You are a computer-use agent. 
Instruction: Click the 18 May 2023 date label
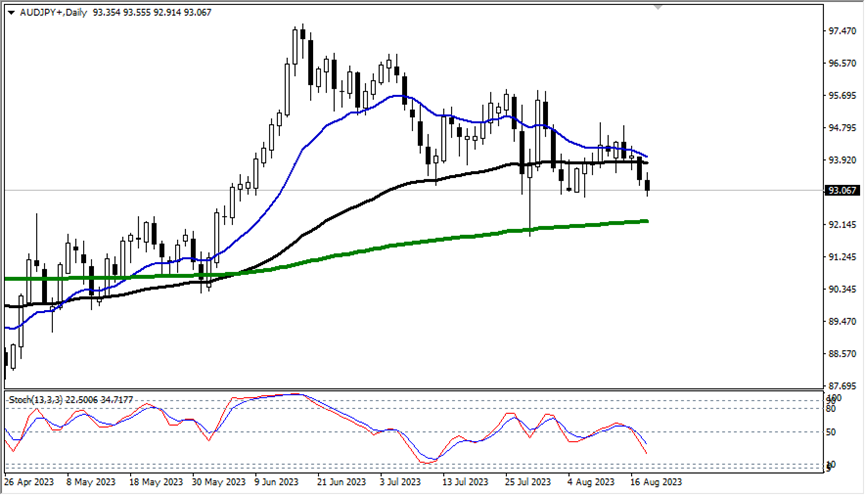(x=156, y=481)
